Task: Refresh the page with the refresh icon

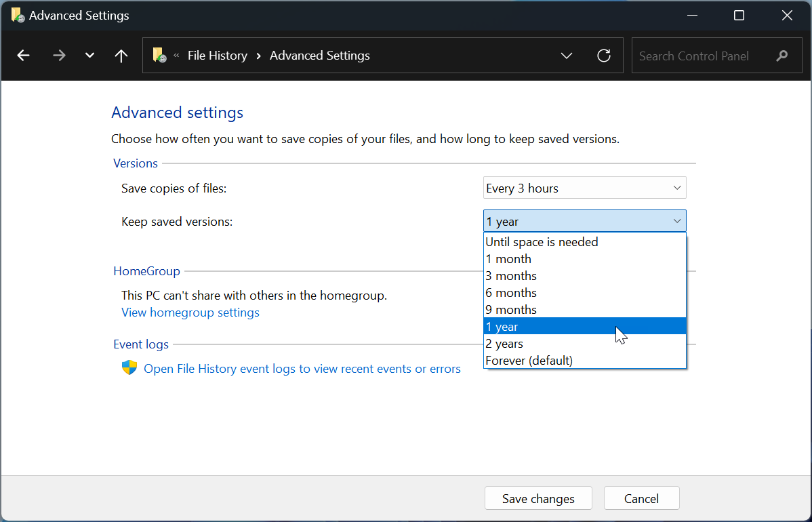Action: 603,56
